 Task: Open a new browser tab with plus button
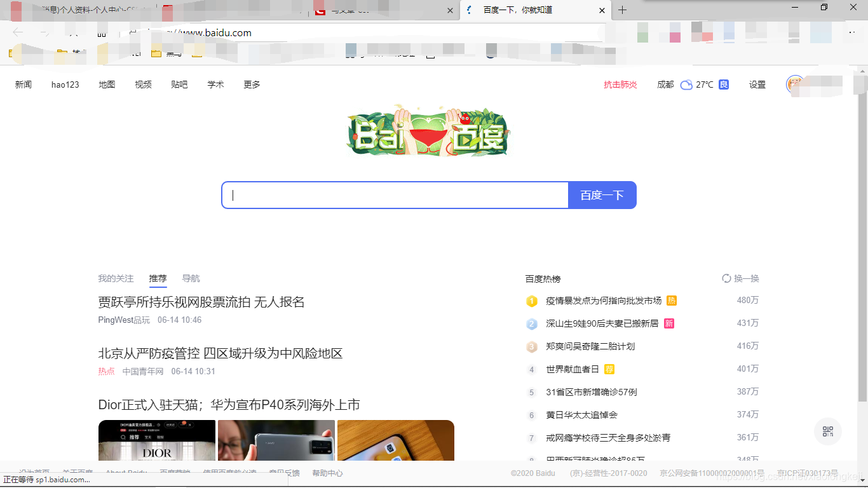pyautogui.click(x=623, y=10)
